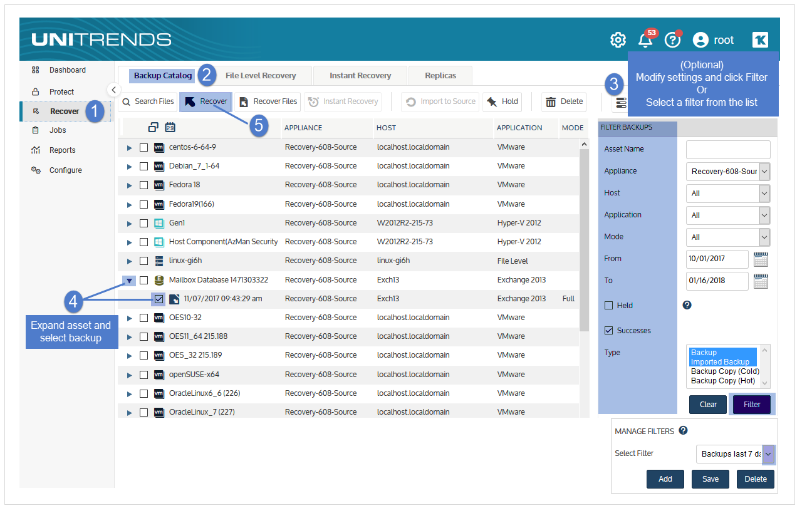812x518 pixels.
Task: Open the Mode dropdown
Action: pos(728,237)
